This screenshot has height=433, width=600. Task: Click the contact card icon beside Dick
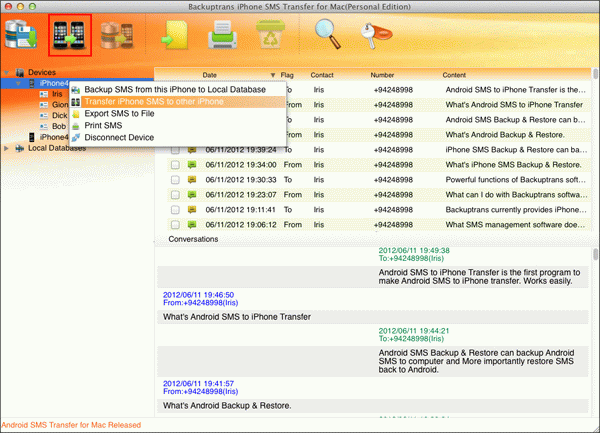click(x=44, y=116)
